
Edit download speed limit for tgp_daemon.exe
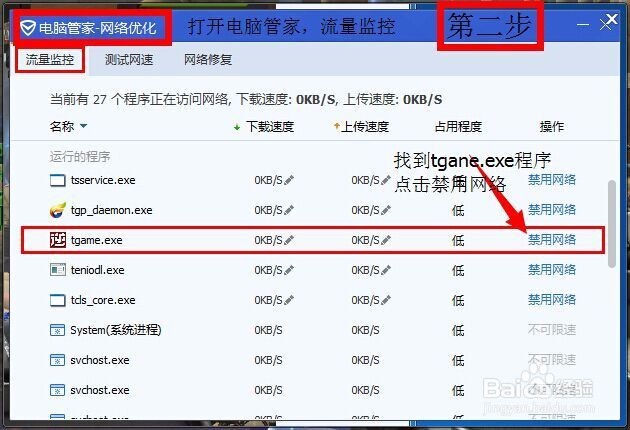point(289,210)
